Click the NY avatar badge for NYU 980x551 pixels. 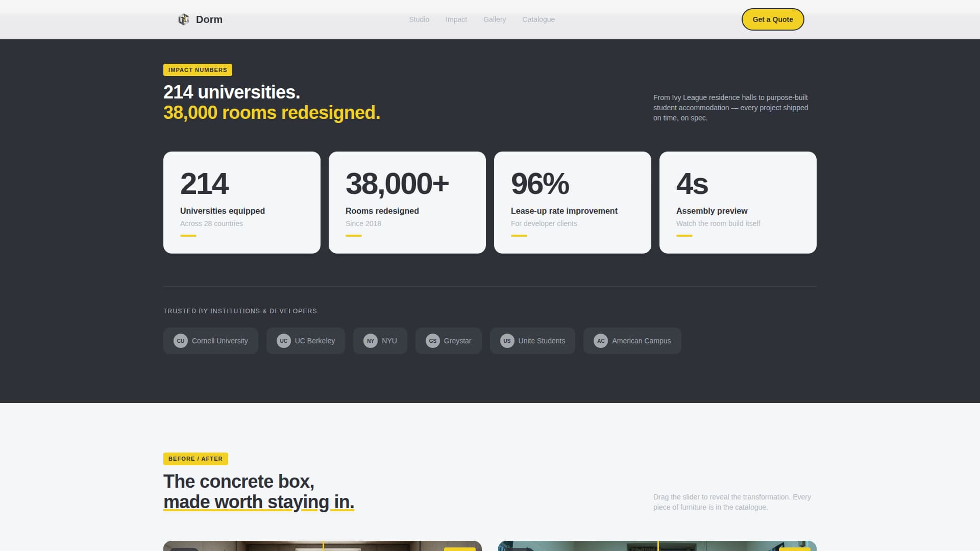[x=371, y=341]
